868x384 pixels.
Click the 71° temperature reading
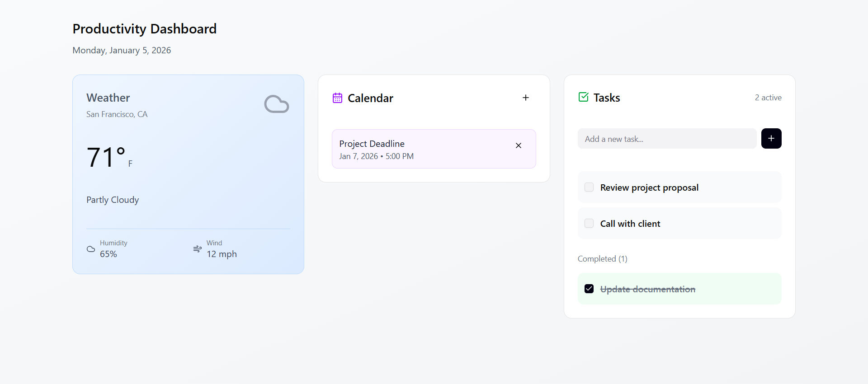click(x=106, y=158)
